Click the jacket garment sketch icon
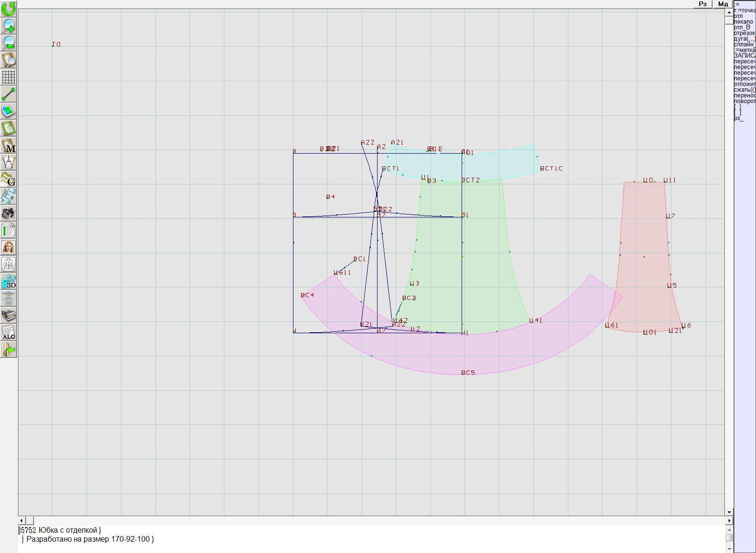The image size is (756, 553). tap(9, 264)
